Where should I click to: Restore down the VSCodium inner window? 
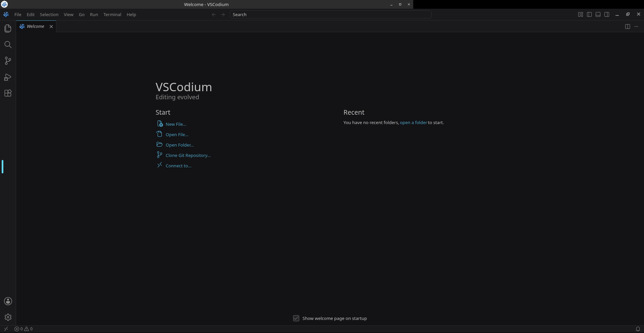click(628, 14)
